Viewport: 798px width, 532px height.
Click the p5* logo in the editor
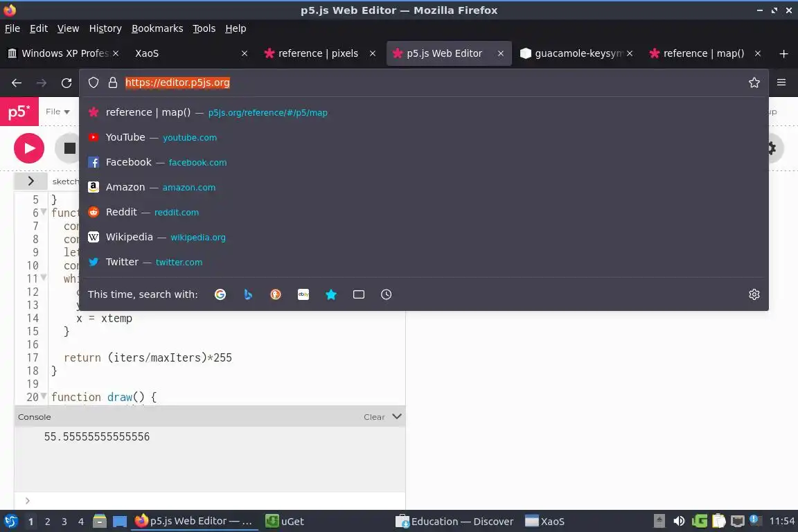(19, 112)
